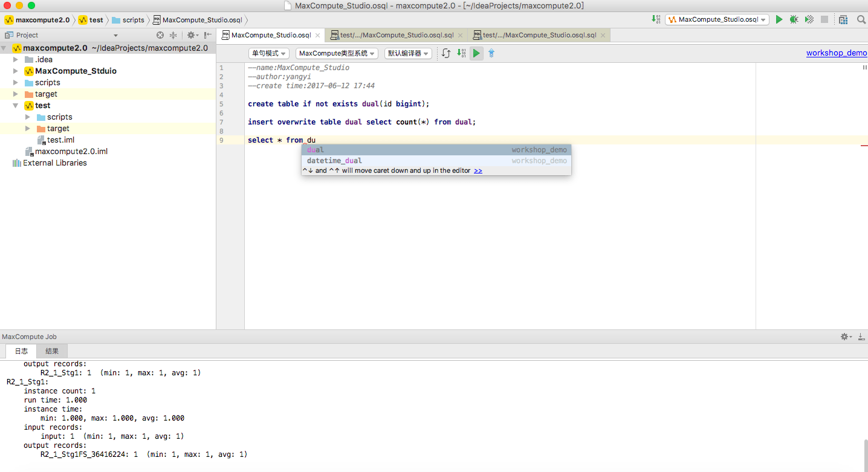
Task: Choose dual from autocomplete list
Action: point(436,150)
